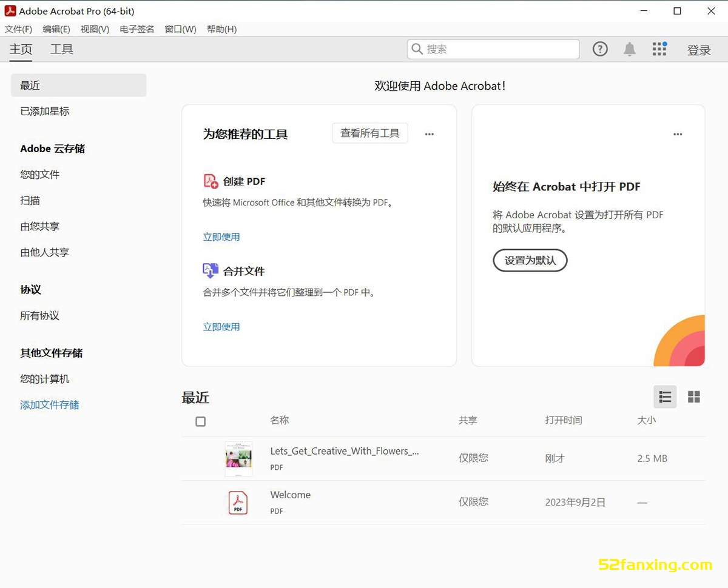
Task: Open the 视图(V) menu
Action: coord(95,29)
